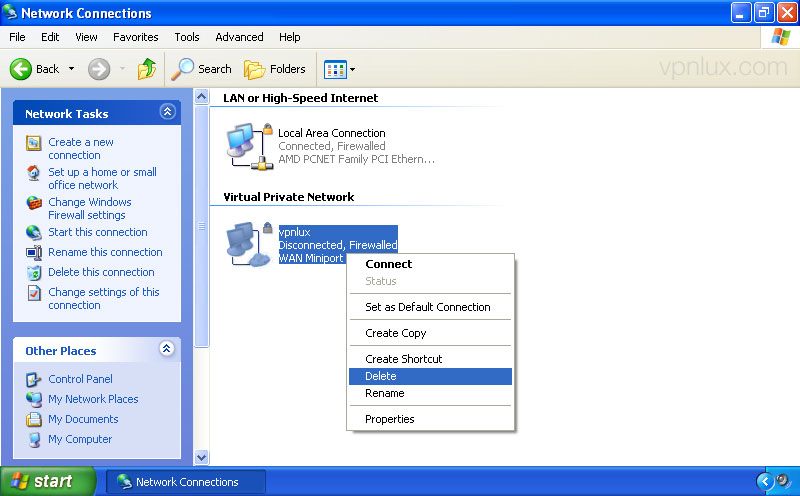This screenshot has height=496, width=800.
Task: Click the Windows Firewall brick icon
Action: tap(34, 203)
